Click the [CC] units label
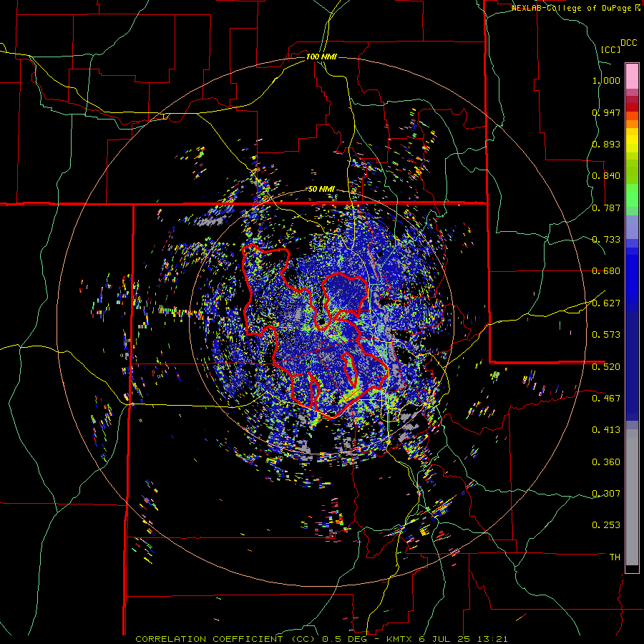Screen dimensions: 644x644 tap(611, 49)
